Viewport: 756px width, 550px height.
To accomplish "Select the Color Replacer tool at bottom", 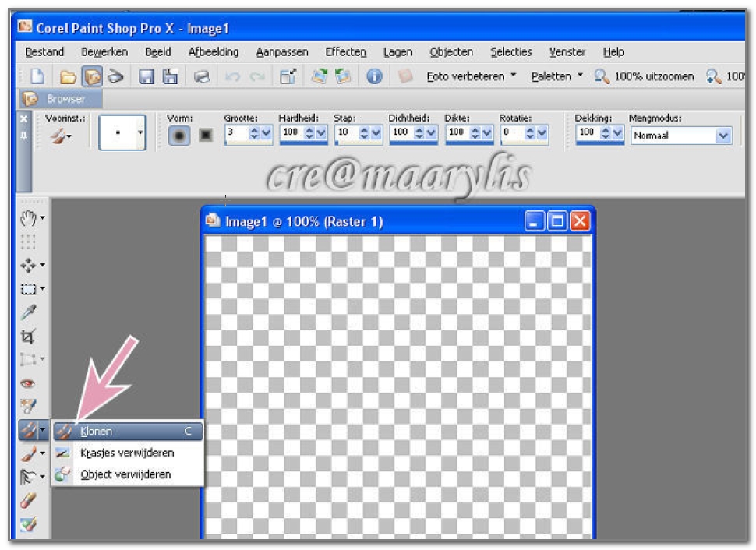I will tap(28, 524).
